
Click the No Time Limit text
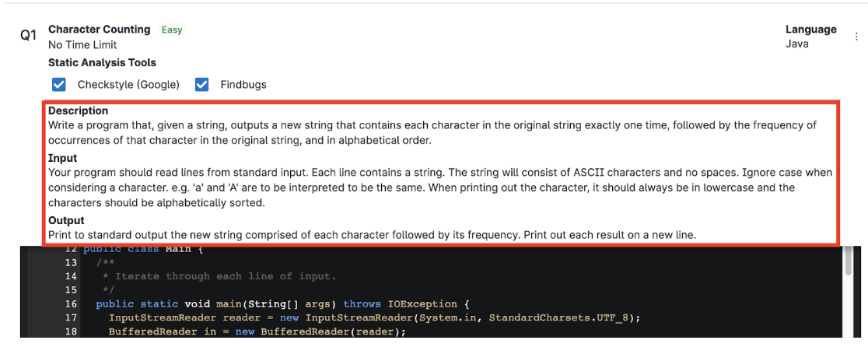pos(82,45)
